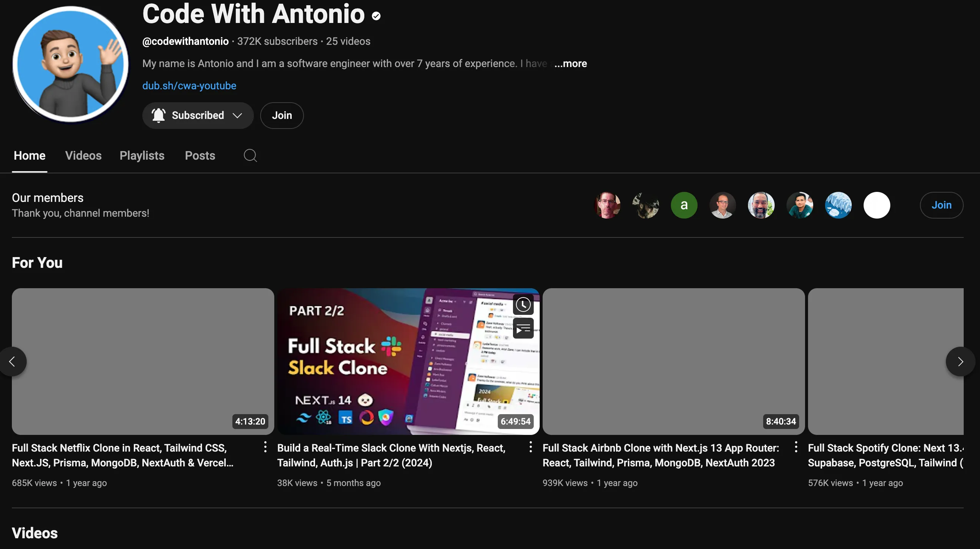This screenshot has height=549, width=980.
Task: Show previous videos with left carousel arrow
Action: [12, 362]
